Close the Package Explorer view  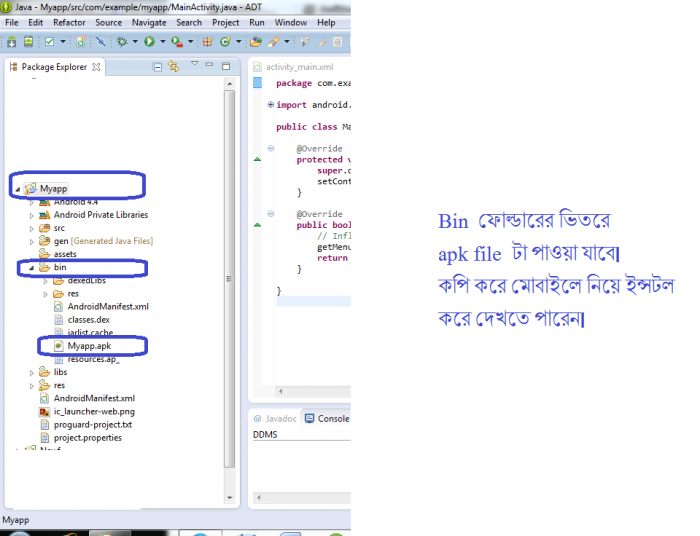(96, 67)
